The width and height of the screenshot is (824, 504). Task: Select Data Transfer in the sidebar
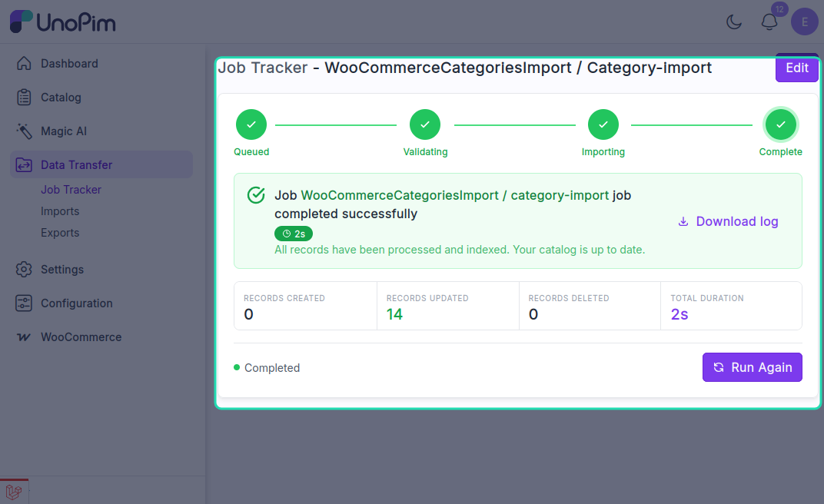click(101, 165)
